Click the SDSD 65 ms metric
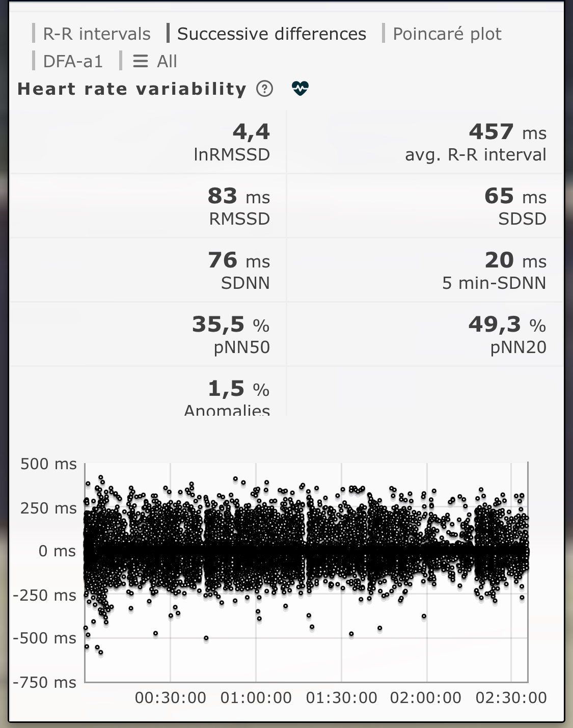The width and height of the screenshot is (573, 728). point(515,206)
